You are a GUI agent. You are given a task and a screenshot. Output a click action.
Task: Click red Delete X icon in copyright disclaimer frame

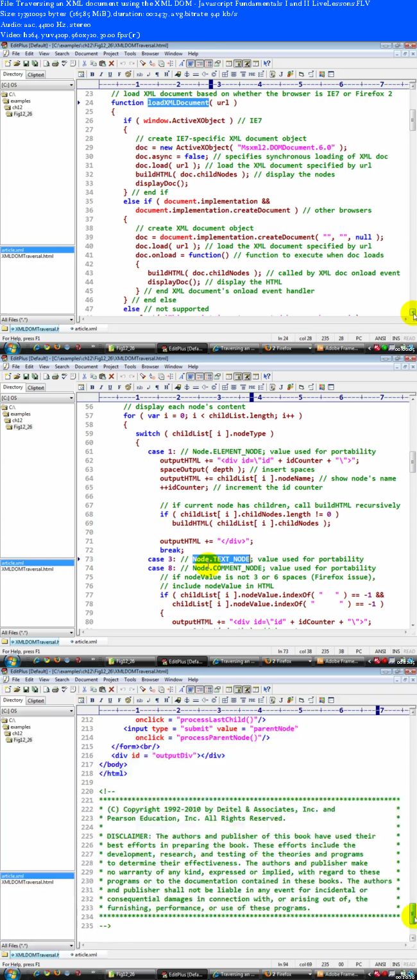111,690
